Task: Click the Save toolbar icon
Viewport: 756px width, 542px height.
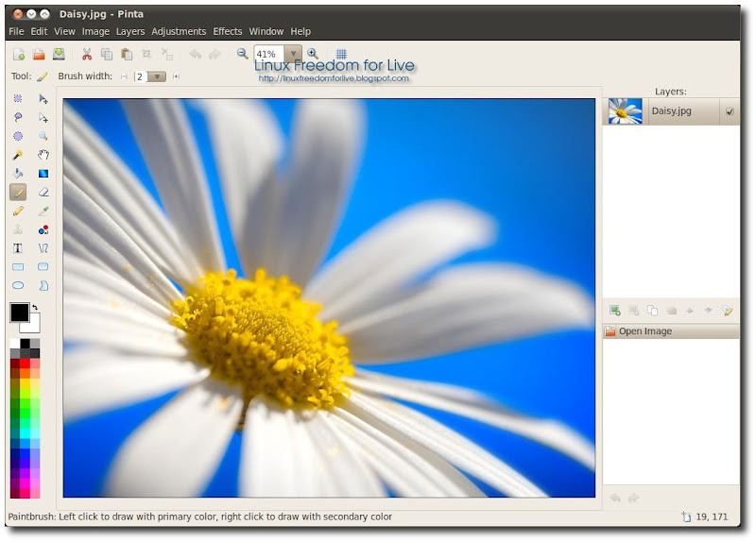Action: click(59, 54)
